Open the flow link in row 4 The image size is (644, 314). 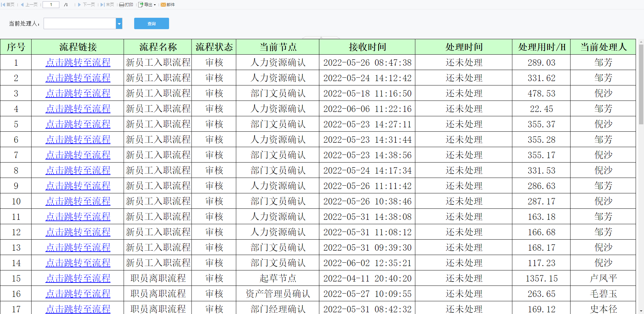[78, 109]
